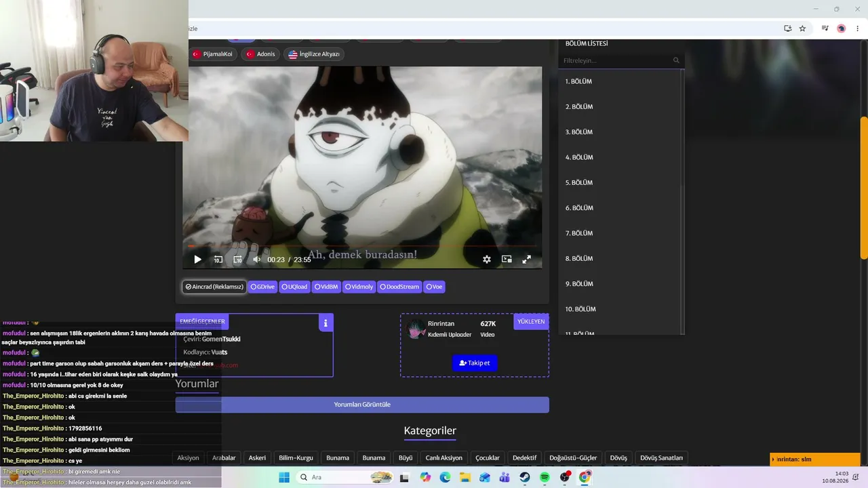Screen dimensions: 868x488
Task: Select the Aincrad (Reklamsız) source
Action: [x=214, y=287]
